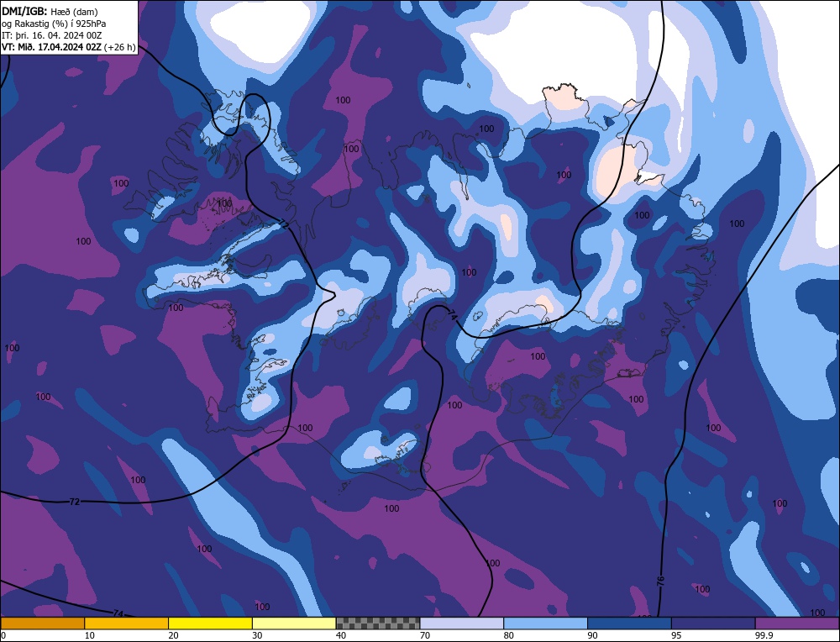Screen dimensions: 840x642
Task: Click the '20' legend scale value
Action: (x=174, y=635)
